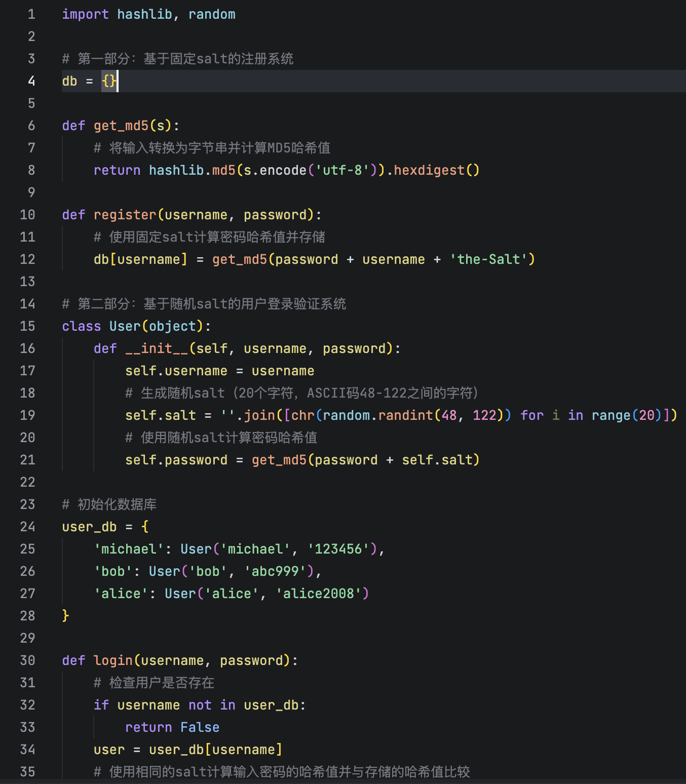Click line number 12 in the gutter
This screenshot has width=686, height=784.
point(27,259)
